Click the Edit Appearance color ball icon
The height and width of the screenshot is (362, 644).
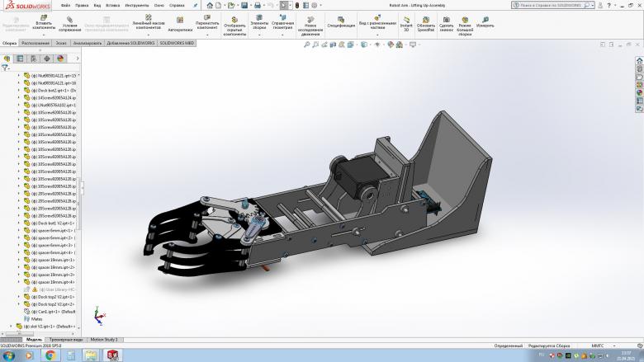[391, 45]
